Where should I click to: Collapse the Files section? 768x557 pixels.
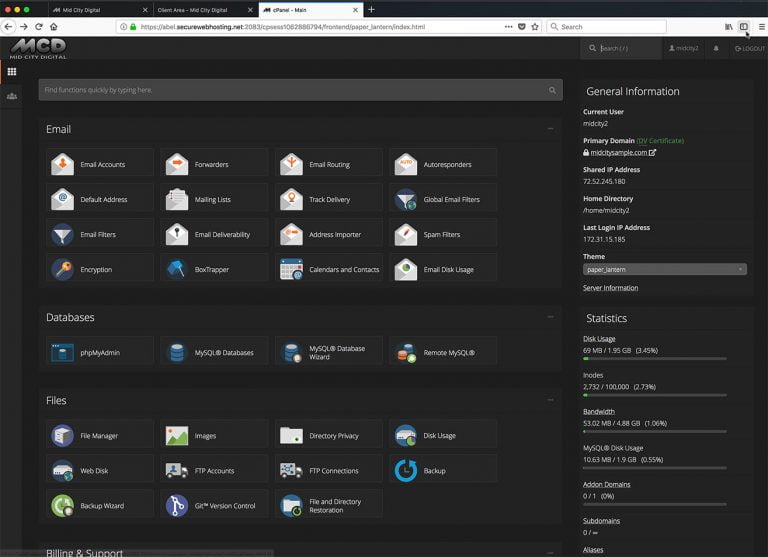click(x=550, y=400)
